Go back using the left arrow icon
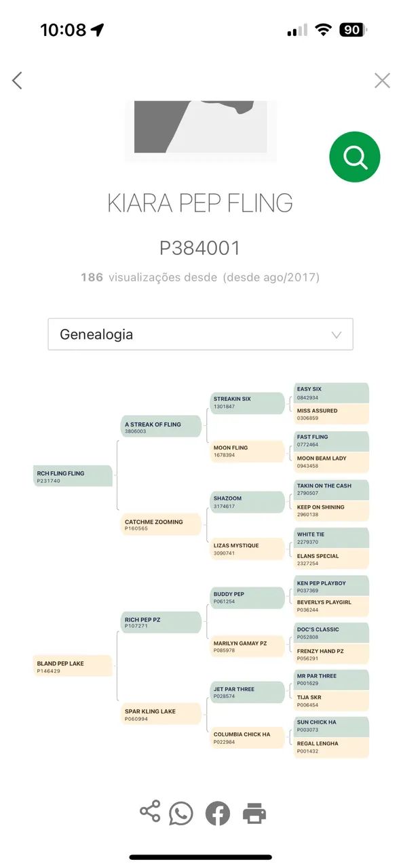 click(17, 80)
